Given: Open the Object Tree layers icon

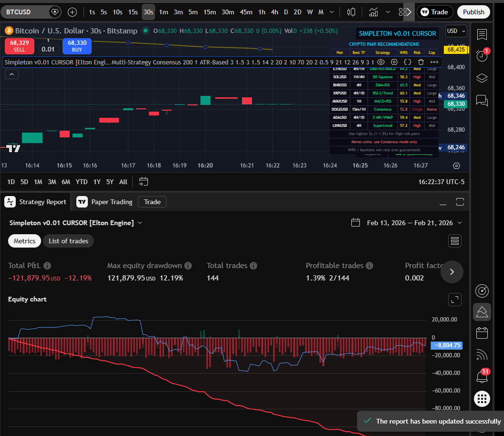Looking at the screenshot, I should pyautogui.click(x=482, y=78).
